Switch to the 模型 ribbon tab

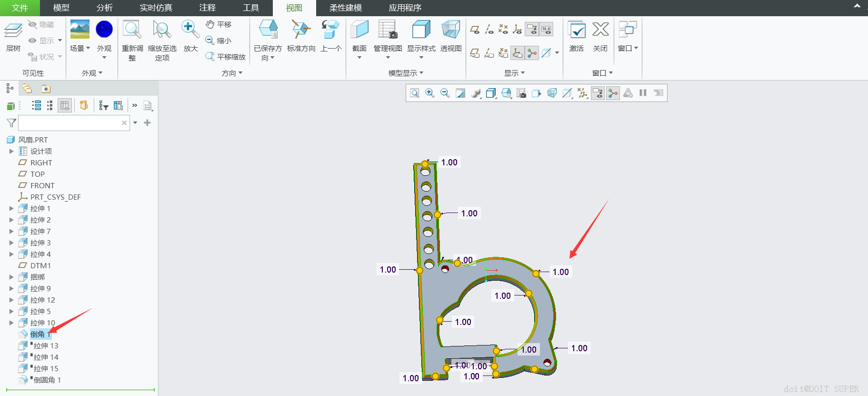click(x=61, y=8)
